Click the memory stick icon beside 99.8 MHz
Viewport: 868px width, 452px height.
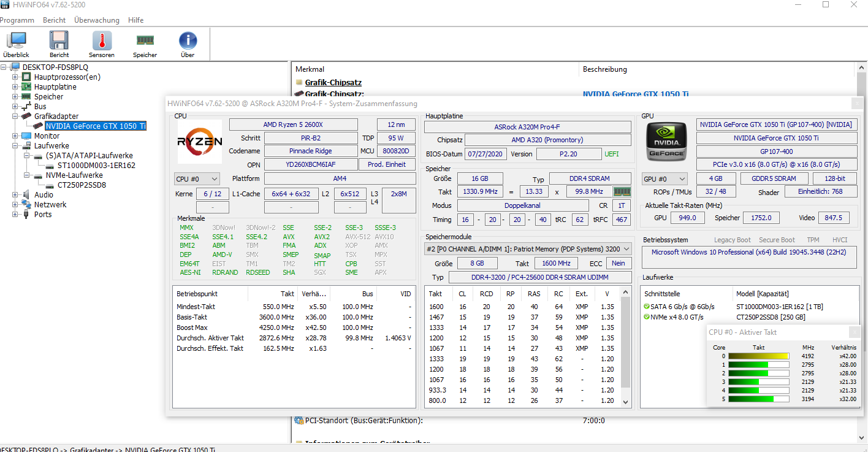(x=622, y=191)
